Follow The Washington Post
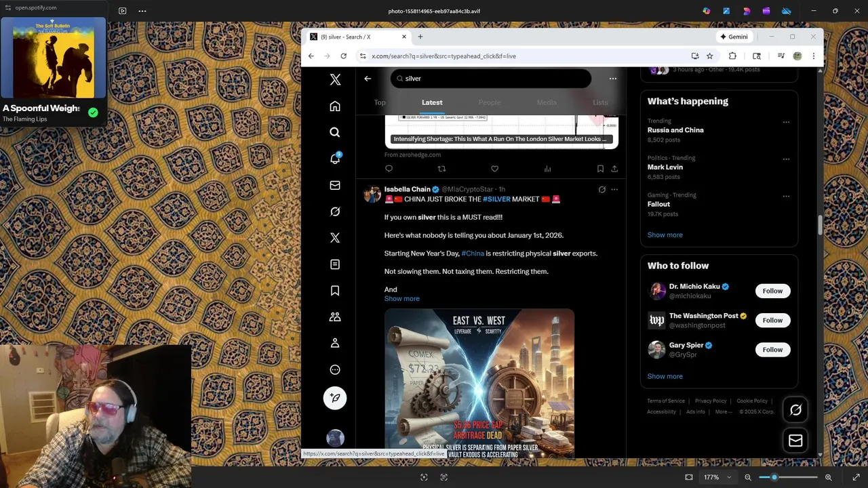 tap(772, 321)
